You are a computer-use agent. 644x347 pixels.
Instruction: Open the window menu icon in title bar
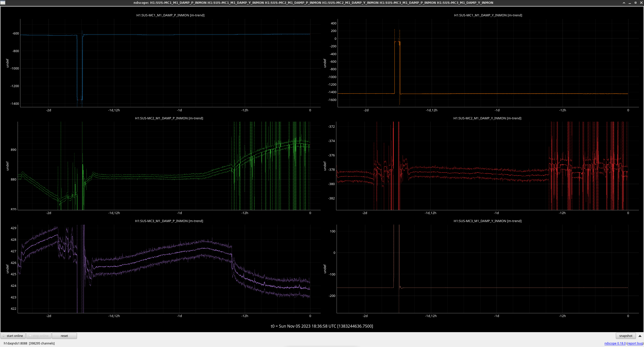pyautogui.click(x=3, y=3)
